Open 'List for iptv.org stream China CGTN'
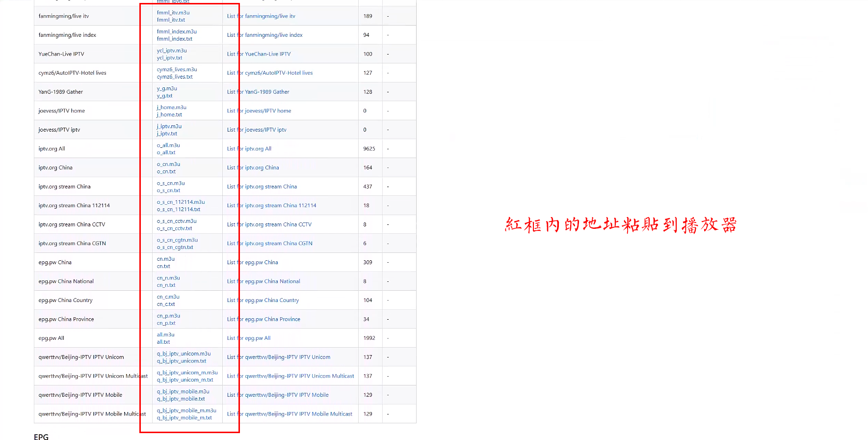868x440 pixels. pyautogui.click(x=269, y=244)
